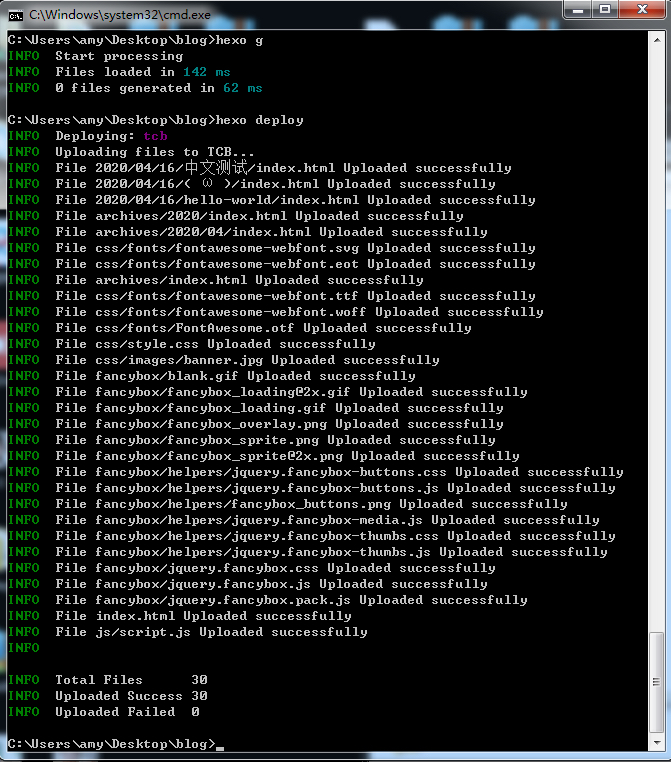
Task: Click 'Uploading files to TCB...' line
Action: click(x=131, y=152)
